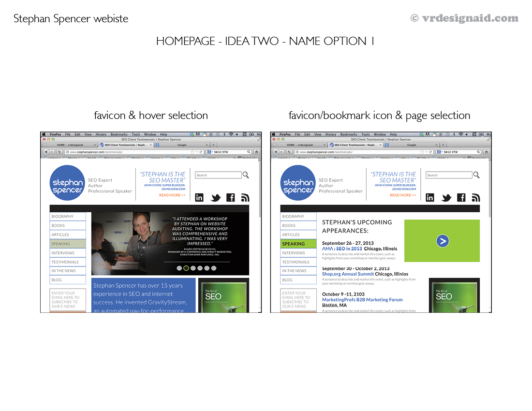Screen dimensions: 532x411
Task: Open IN THE NEWS in right sidebar
Action: click(298, 271)
